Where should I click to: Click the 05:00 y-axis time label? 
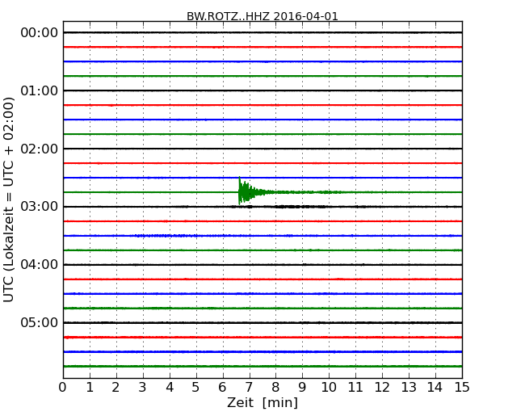click(40, 322)
